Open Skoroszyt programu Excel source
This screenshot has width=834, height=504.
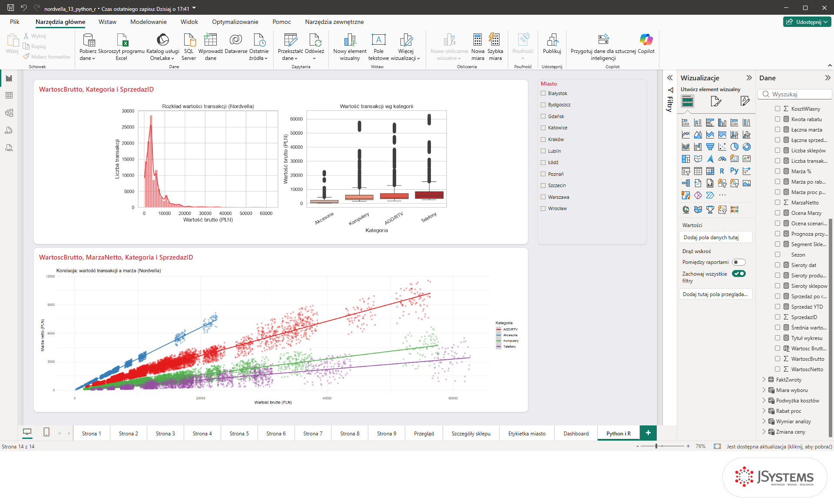pyautogui.click(x=122, y=46)
